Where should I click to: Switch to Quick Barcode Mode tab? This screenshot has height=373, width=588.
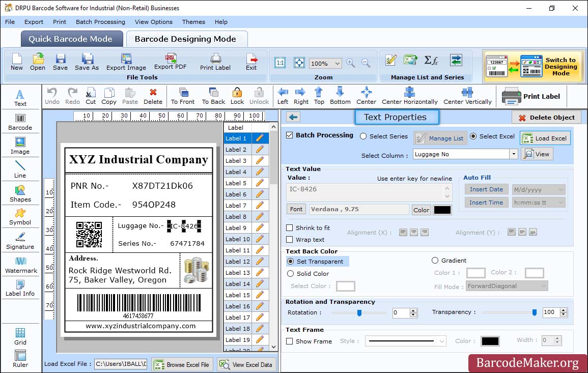coord(72,39)
